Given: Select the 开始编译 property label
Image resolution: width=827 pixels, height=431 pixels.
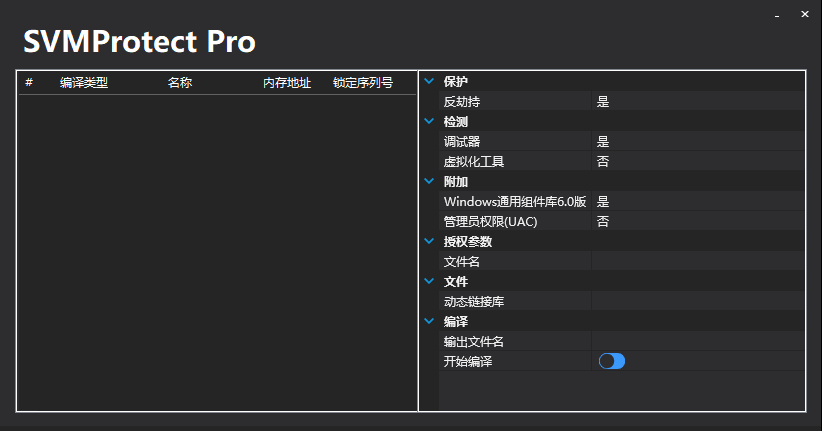Looking at the screenshot, I should [468, 361].
